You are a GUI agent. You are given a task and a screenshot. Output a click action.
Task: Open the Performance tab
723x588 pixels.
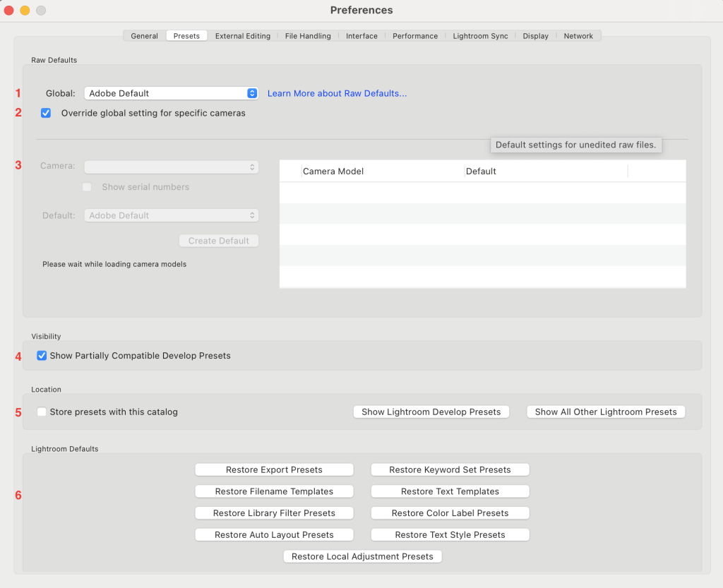click(x=415, y=36)
